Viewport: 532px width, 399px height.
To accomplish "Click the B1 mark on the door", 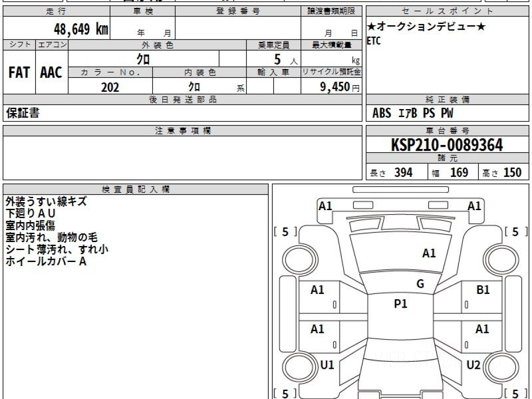I will (x=483, y=290).
